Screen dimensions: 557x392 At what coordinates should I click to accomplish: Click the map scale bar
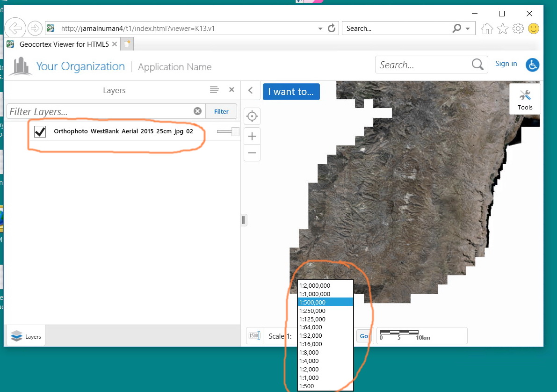(x=422, y=335)
